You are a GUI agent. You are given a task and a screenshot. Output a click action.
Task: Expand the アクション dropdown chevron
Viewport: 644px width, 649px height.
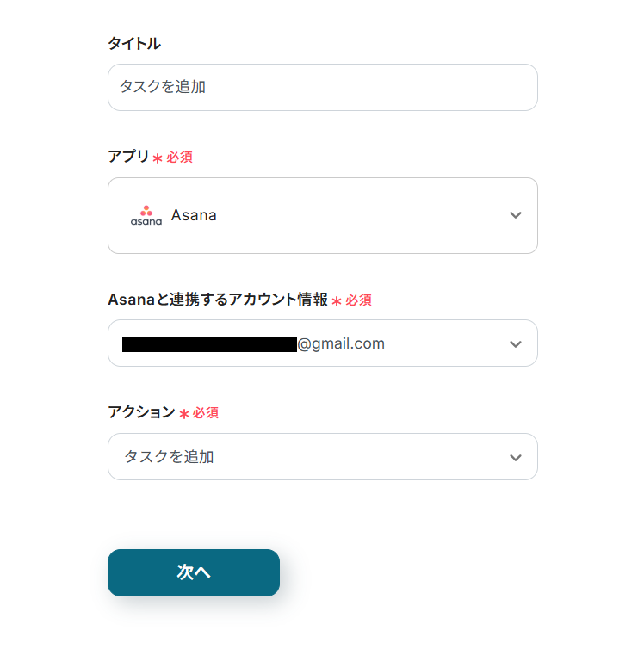click(516, 457)
